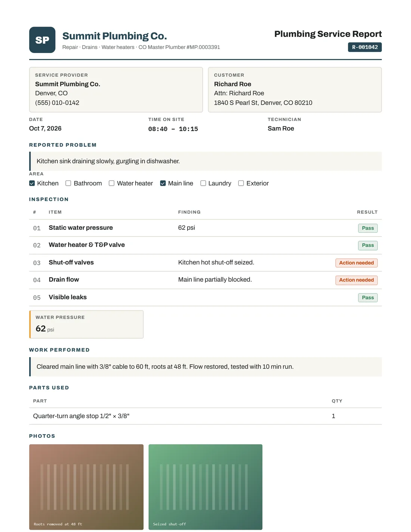411x532 pixels.
Task: Click the PHOTOS section heading
Action: 42,436
